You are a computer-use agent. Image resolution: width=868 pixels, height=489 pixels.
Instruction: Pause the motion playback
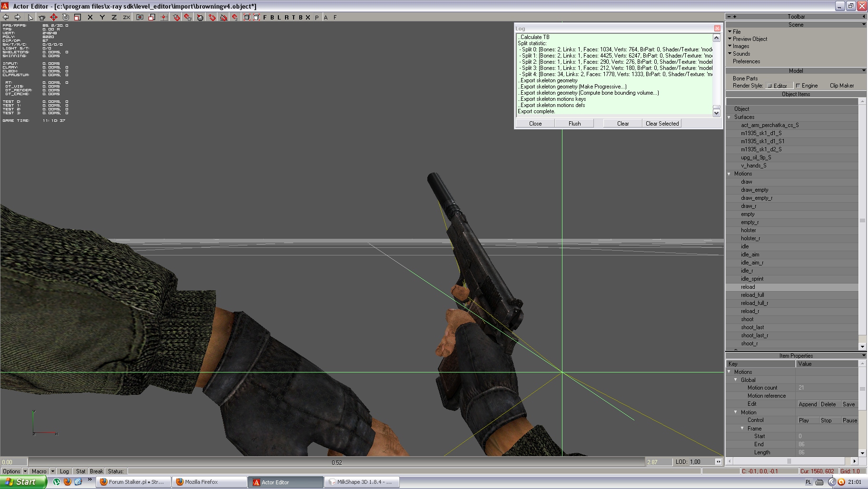849,421
